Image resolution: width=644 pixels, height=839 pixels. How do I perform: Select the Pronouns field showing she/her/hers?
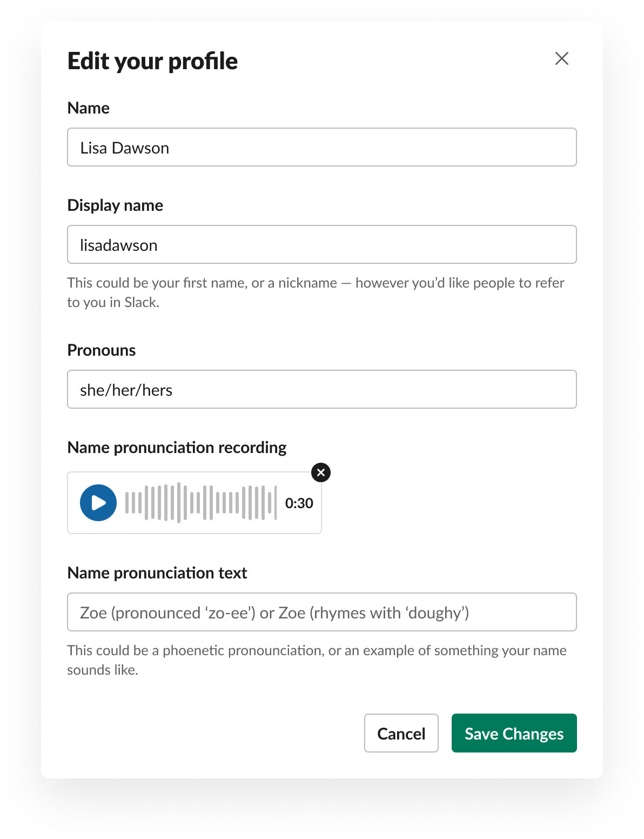[x=321, y=389]
